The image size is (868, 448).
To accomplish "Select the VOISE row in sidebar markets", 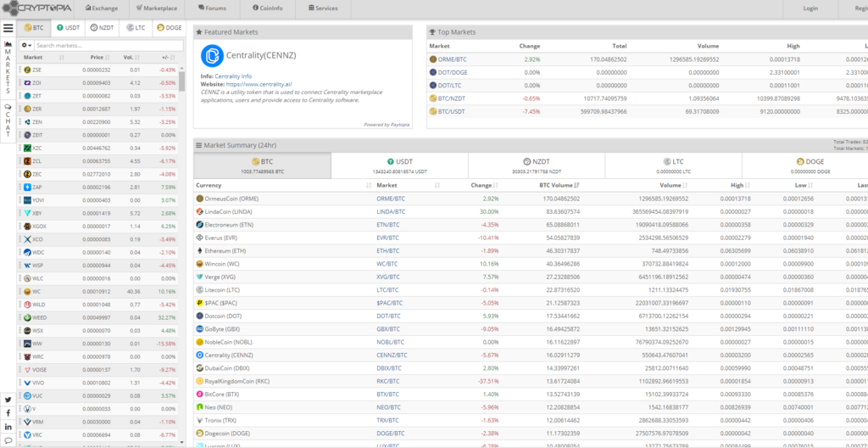I will (x=98, y=370).
